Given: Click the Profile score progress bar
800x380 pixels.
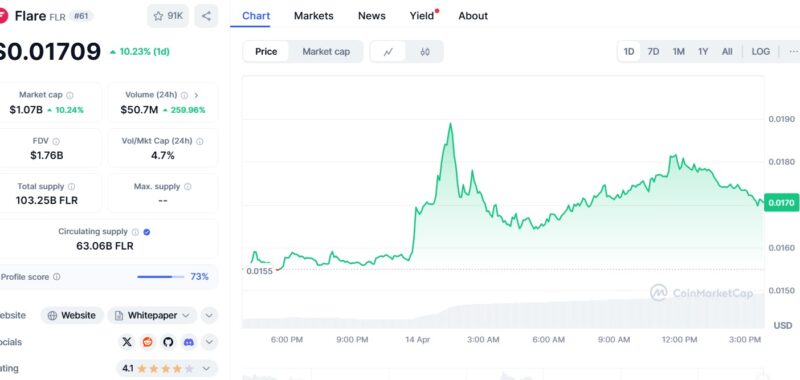Looking at the screenshot, I should point(161,277).
